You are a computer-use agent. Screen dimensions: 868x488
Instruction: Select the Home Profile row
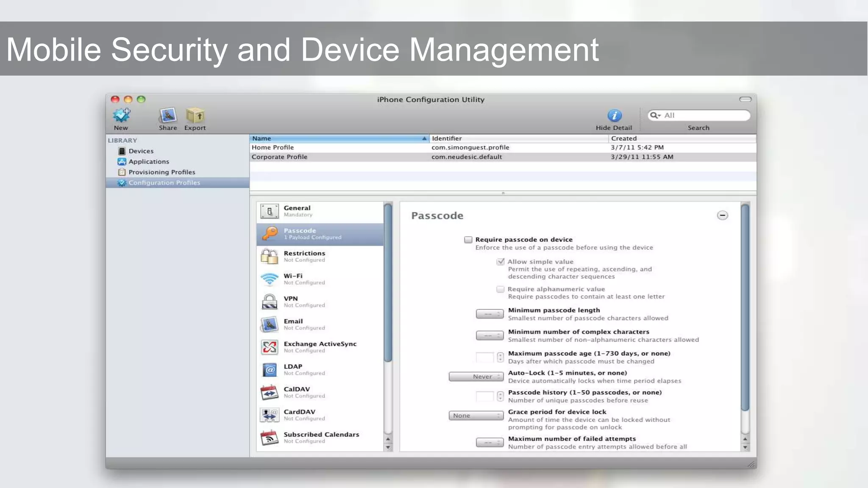(x=503, y=147)
